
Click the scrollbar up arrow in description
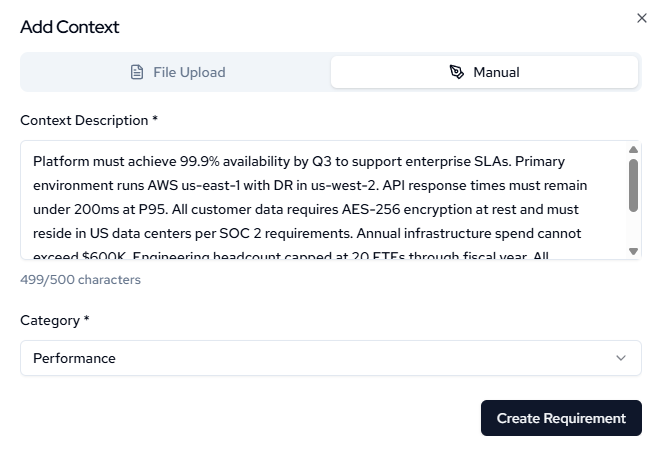[633, 150]
